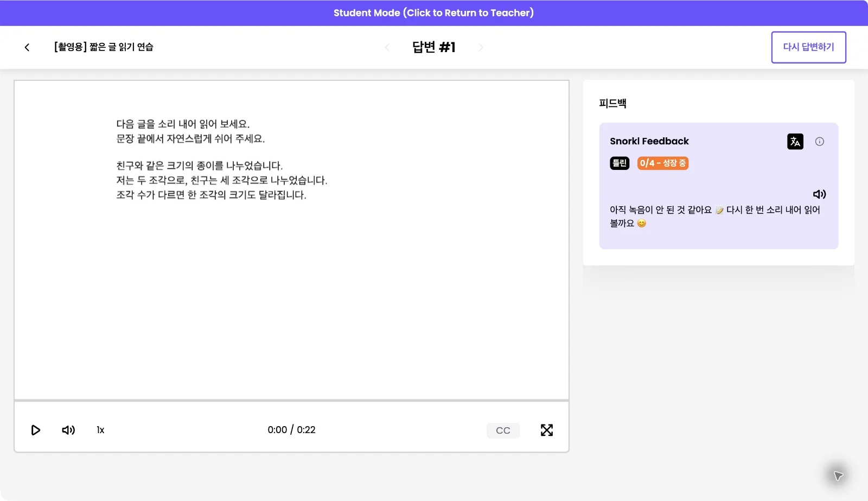Enter fullscreen mode in the player
This screenshot has height=501, width=868.
[547, 430]
